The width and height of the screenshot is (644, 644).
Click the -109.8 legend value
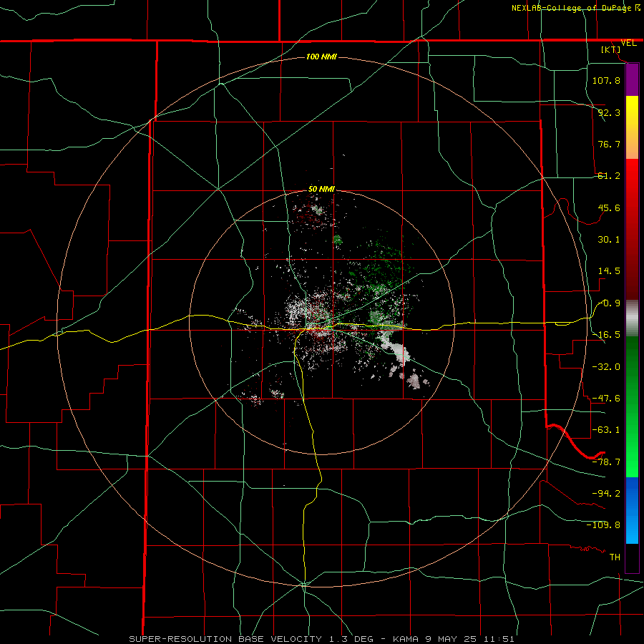tap(603, 525)
